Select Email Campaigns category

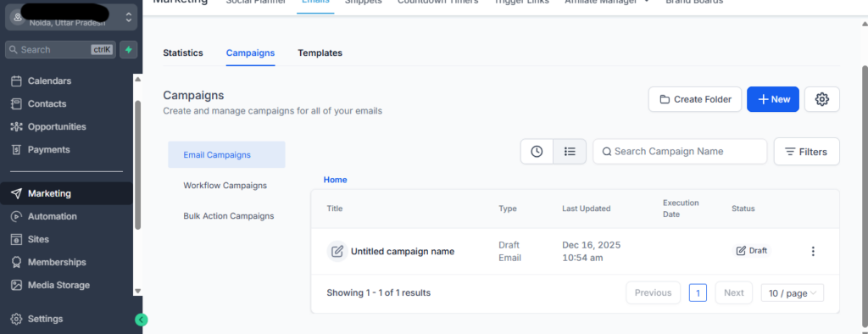227,154
